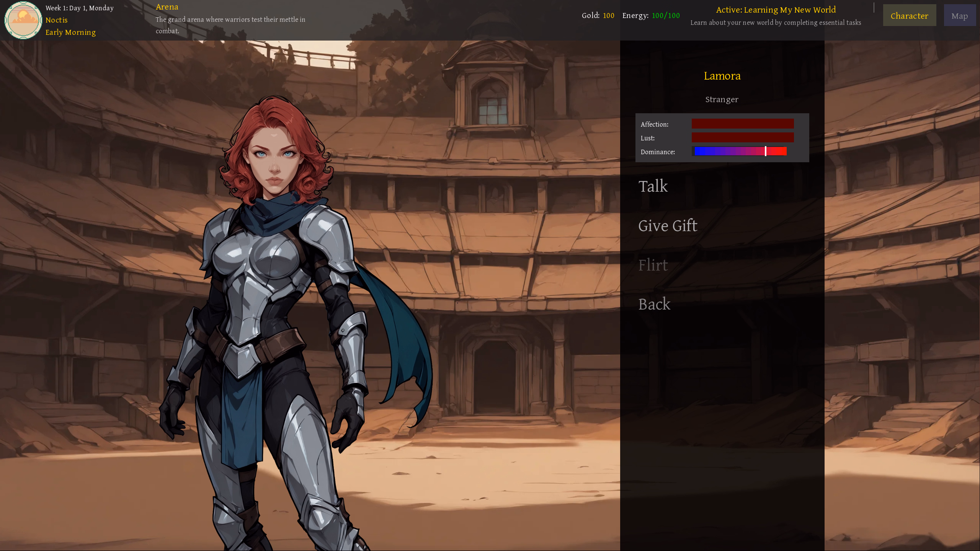The width and height of the screenshot is (980, 551).
Task: Click the Noctis month label
Action: (56, 20)
